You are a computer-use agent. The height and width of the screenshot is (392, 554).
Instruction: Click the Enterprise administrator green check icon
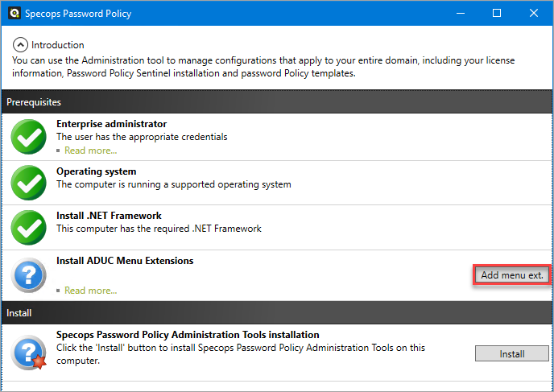29,137
